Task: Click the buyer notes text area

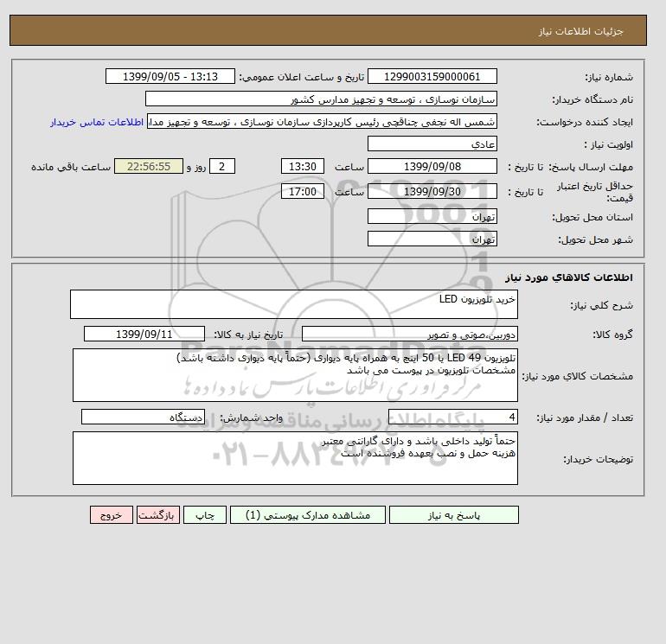Action: [x=295, y=458]
